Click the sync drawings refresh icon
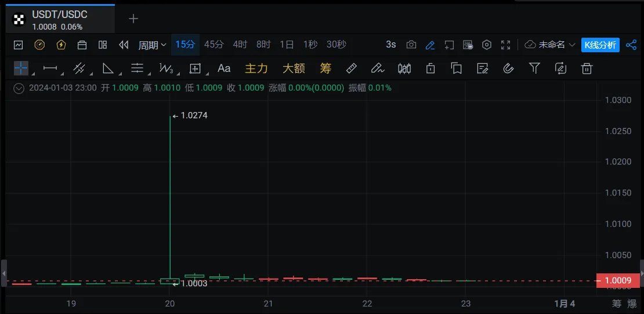Screen dimensions: 644x314 click(x=560, y=68)
